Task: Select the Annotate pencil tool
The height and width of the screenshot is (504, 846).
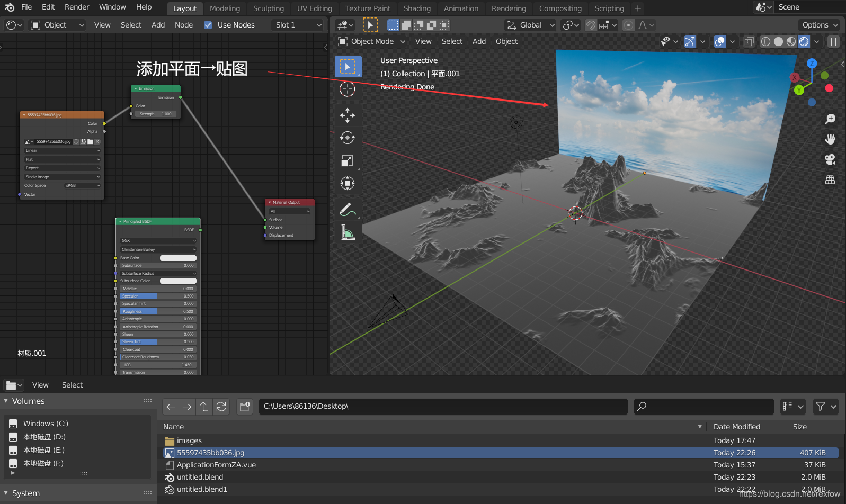Action: tap(347, 210)
